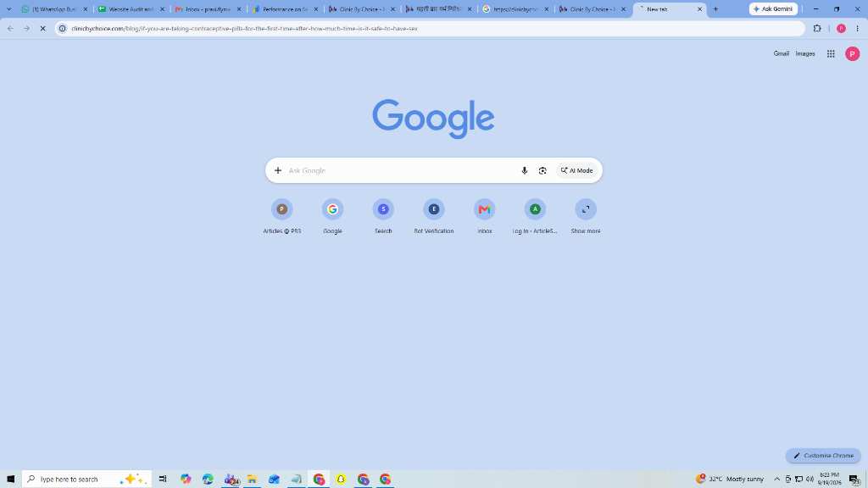Open a new tab with plus button
868x488 pixels.
[x=715, y=8]
